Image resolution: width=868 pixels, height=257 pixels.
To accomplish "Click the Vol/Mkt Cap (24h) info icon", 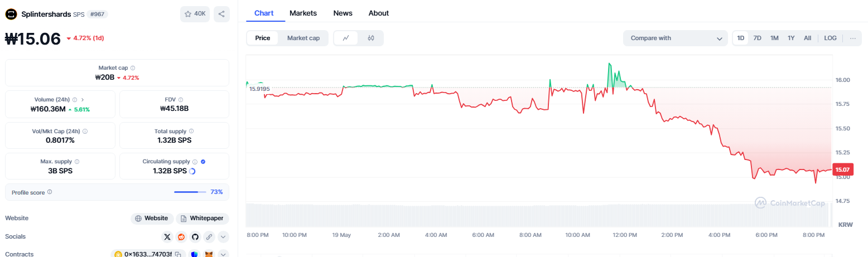I will point(85,131).
